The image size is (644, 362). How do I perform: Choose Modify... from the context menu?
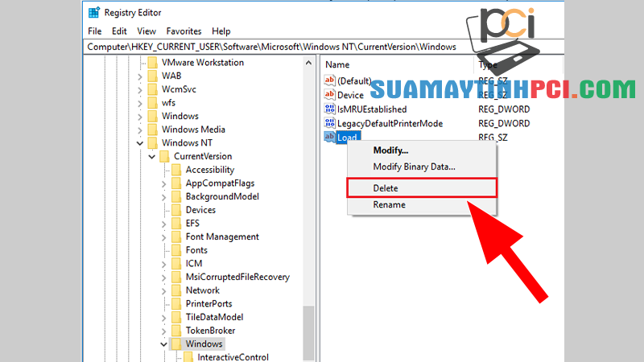[x=390, y=150]
